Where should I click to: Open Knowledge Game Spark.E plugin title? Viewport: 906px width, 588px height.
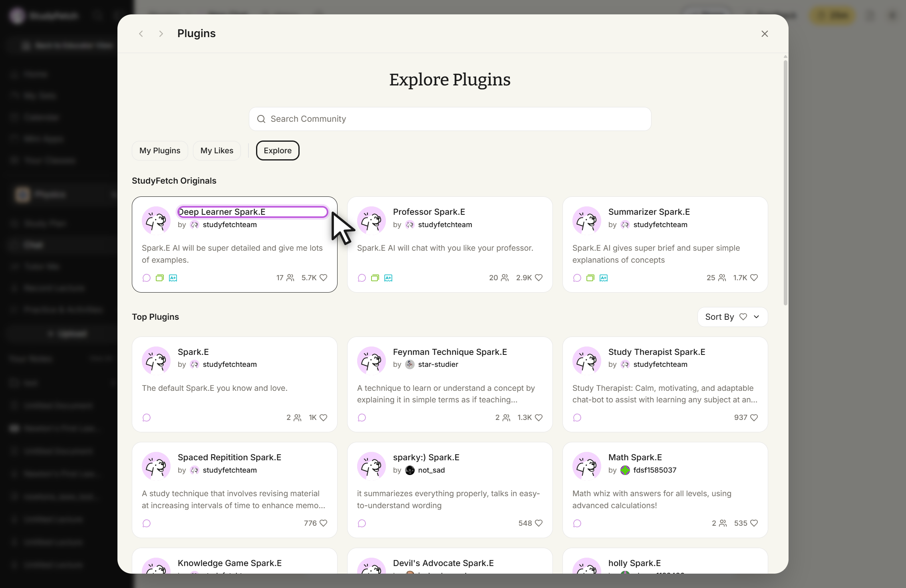230,563
